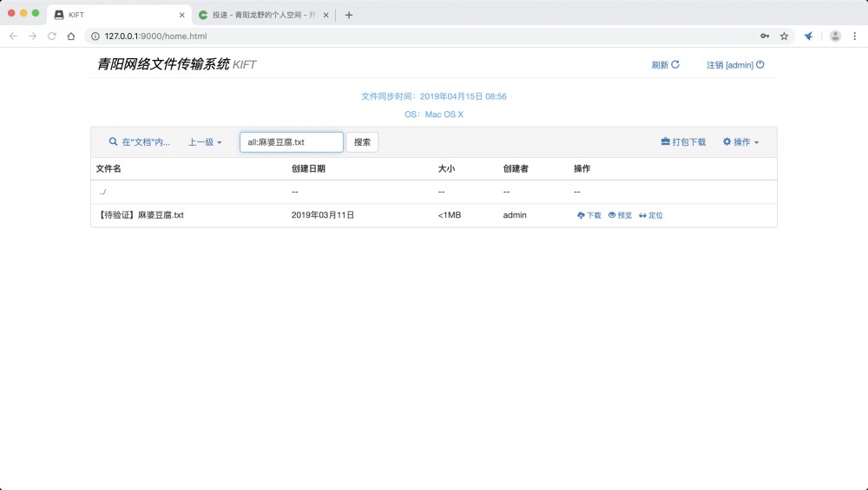868x490 pixels.
Task: Click the site info icon in address bar
Action: 95,36
